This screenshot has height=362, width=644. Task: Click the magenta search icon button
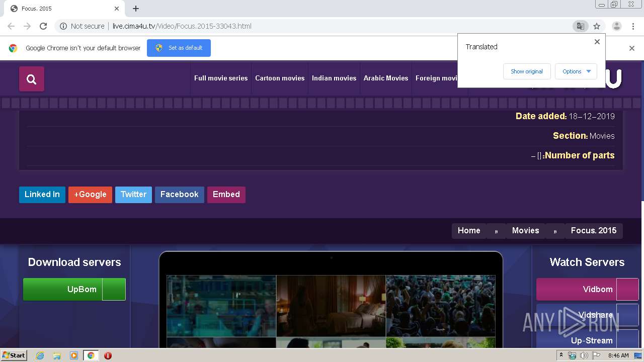(32, 79)
